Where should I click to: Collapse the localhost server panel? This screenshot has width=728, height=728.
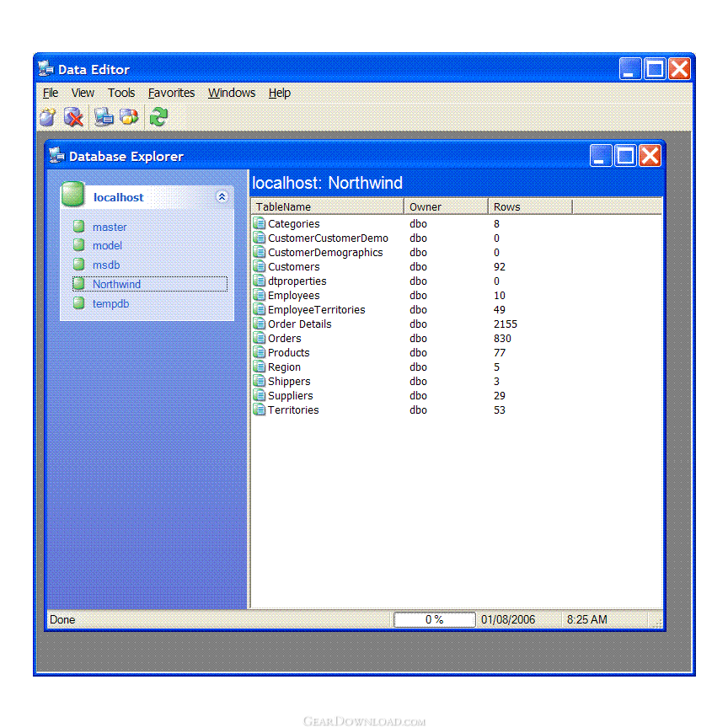tap(222, 197)
